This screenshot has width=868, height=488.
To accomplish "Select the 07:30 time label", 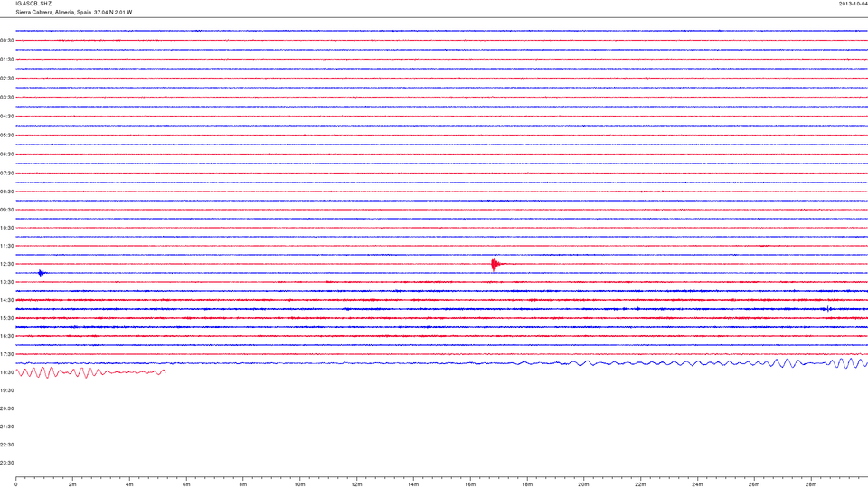I will pyautogui.click(x=7, y=174).
